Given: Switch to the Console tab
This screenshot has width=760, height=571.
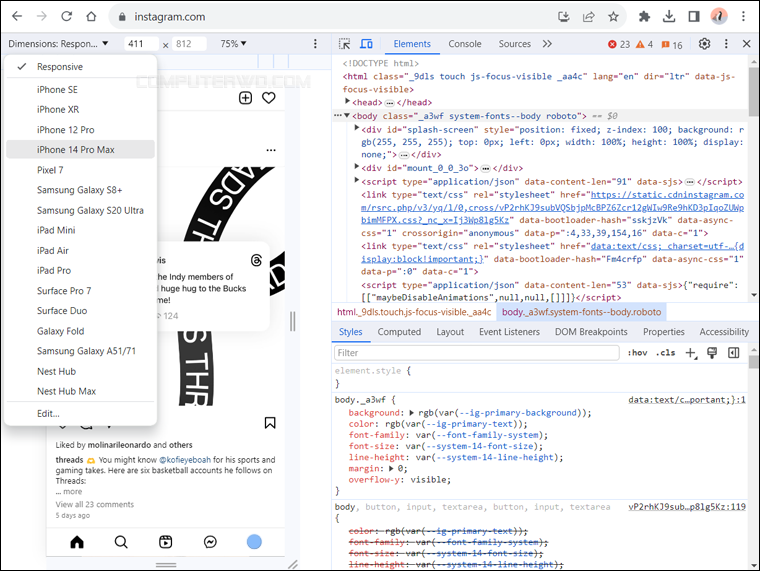Looking at the screenshot, I should 464,44.
